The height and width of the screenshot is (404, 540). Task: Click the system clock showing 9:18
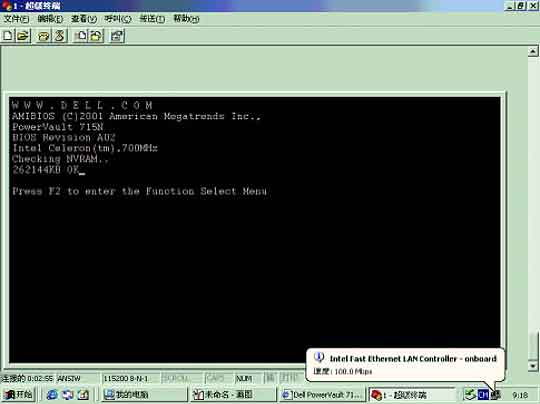(x=520, y=395)
